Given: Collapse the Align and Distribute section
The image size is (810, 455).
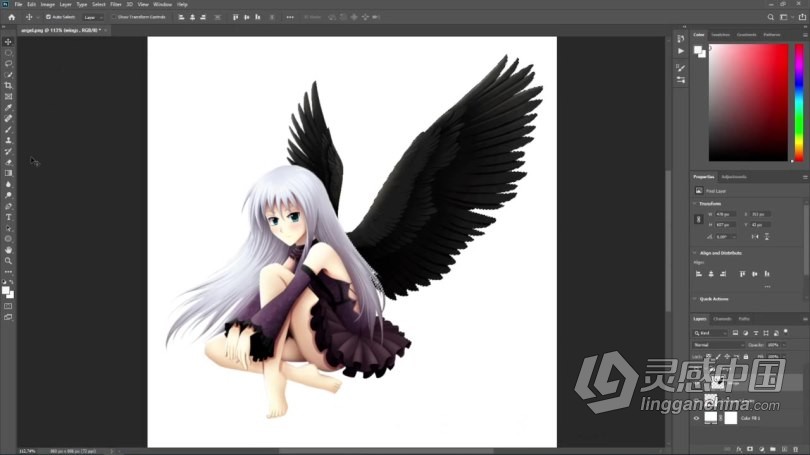Looking at the screenshot, I should 694,253.
